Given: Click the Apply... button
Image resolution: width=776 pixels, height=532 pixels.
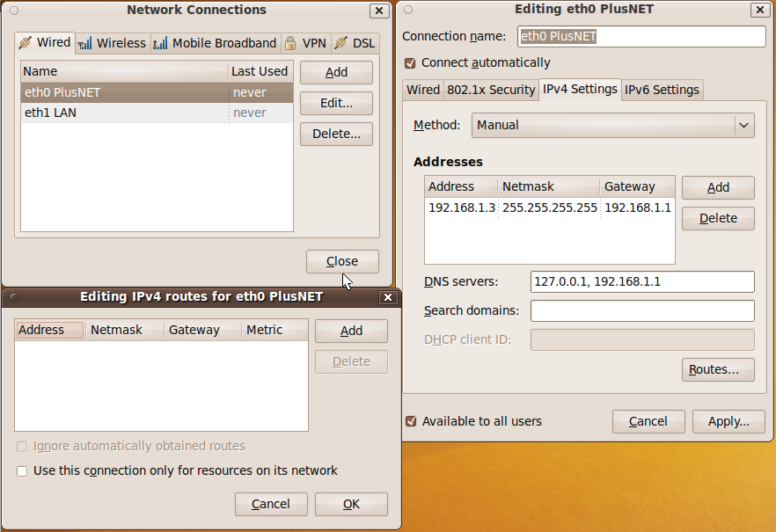Looking at the screenshot, I should pyautogui.click(x=728, y=422).
